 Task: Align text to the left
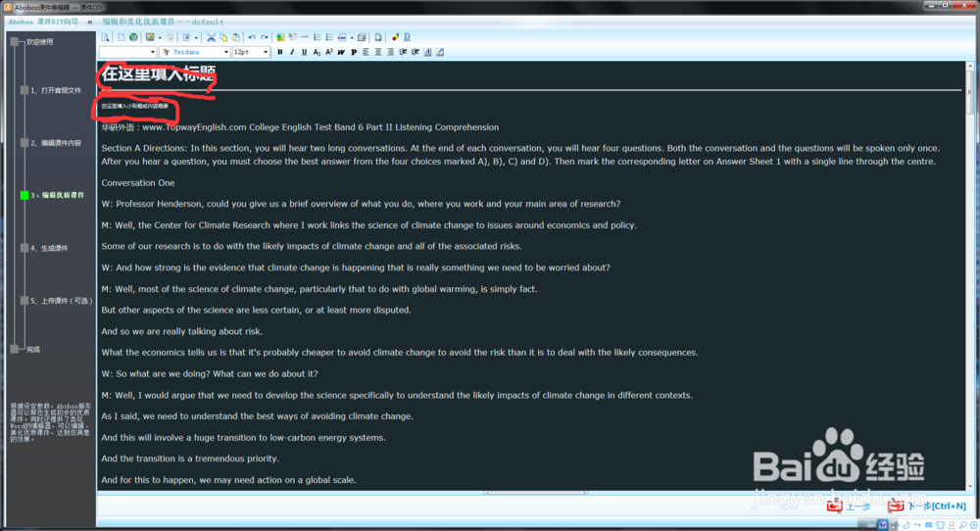pyautogui.click(x=366, y=53)
